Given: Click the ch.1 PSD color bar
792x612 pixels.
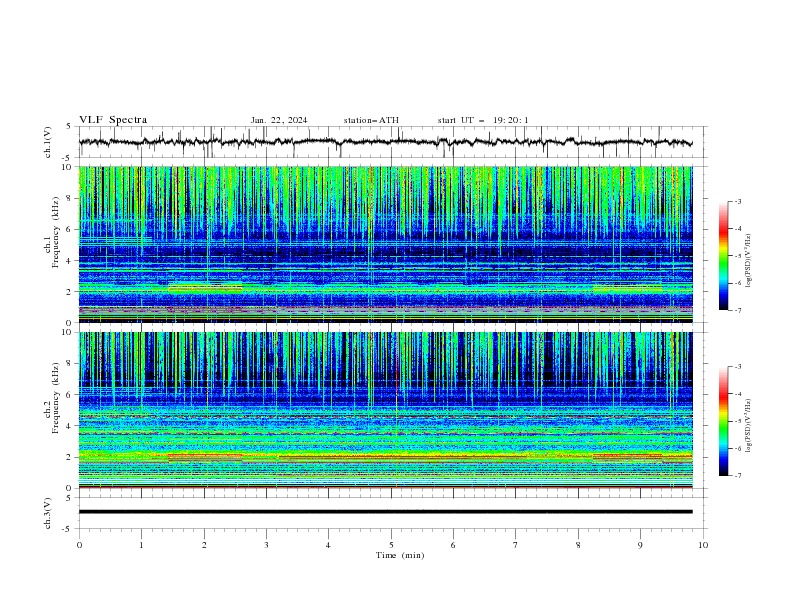Looking at the screenshot, I should [724, 256].
